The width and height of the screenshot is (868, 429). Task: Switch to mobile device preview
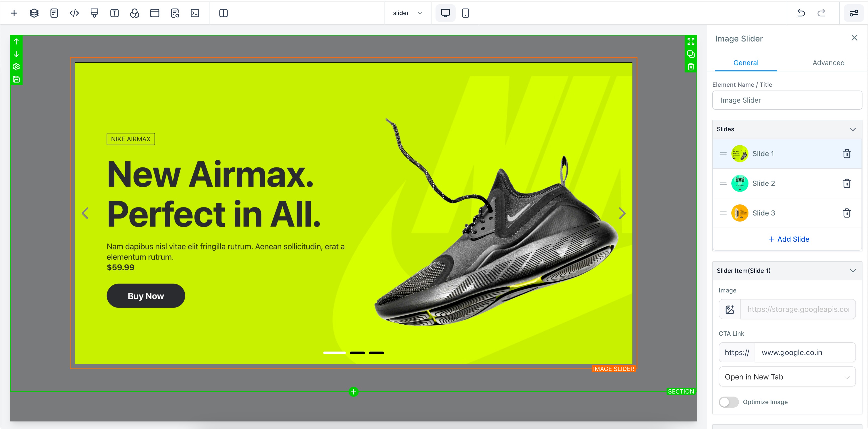pos(465,13)
